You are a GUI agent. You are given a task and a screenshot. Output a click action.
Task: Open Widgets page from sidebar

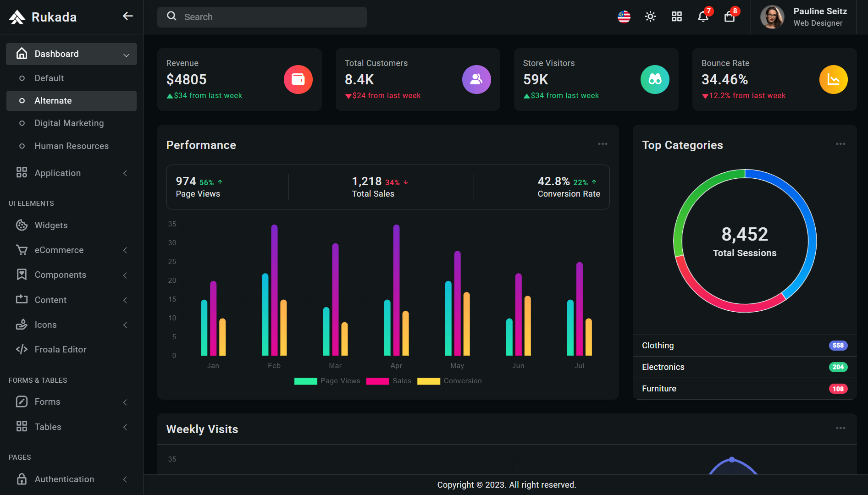pos(72,225)
